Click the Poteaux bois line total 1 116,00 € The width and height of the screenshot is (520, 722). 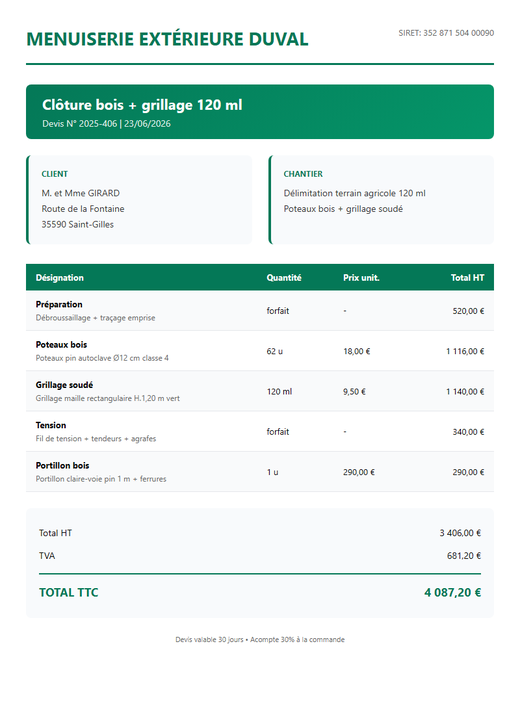point(465,351)
